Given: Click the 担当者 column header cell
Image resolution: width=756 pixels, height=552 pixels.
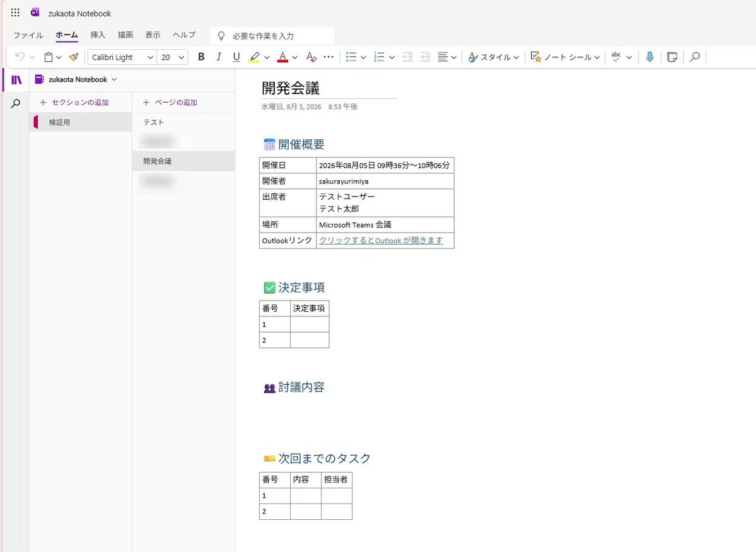Looking at the screenshot, I should [337, 480].
